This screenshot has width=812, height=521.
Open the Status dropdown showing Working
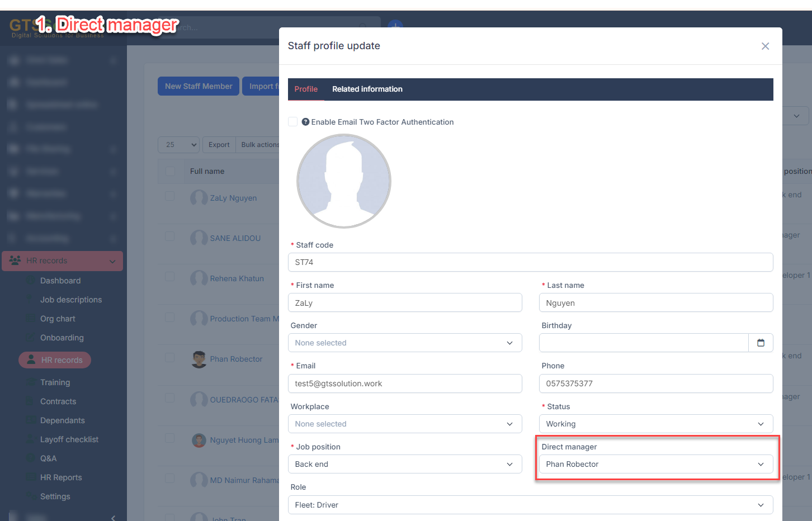655,424
